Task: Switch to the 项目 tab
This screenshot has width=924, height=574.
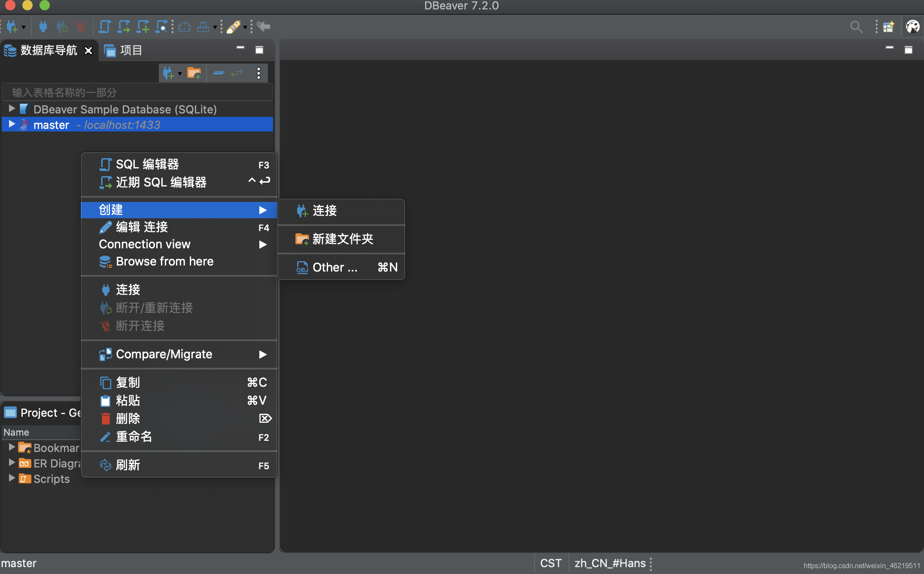Action: point(124,50)
